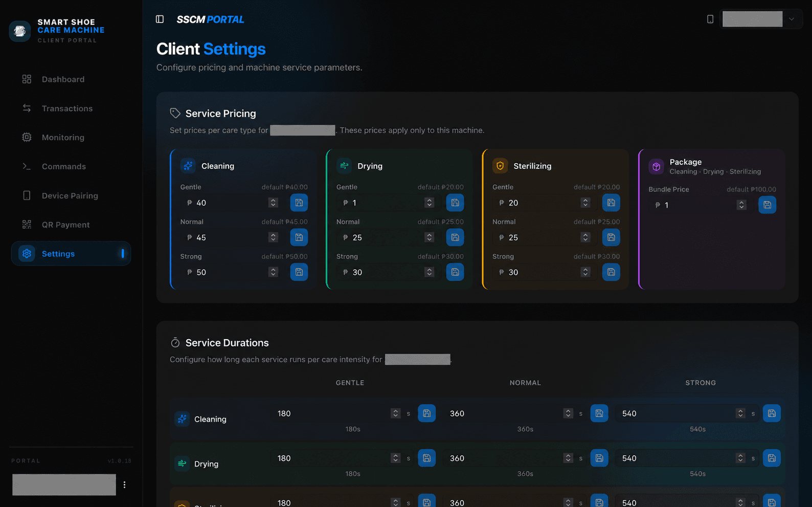Navigate to Commands page

pyautogui.click(x=71, y=166)
